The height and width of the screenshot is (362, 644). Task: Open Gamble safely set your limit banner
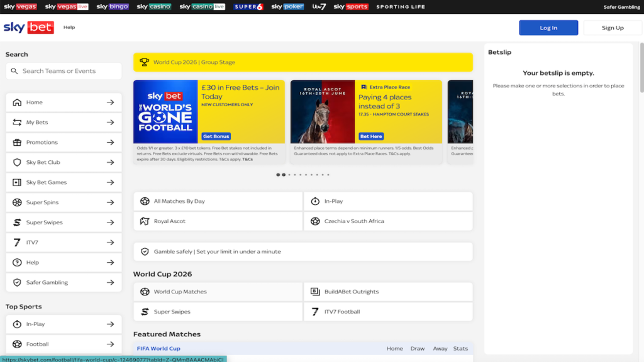(x=303, y=251)
